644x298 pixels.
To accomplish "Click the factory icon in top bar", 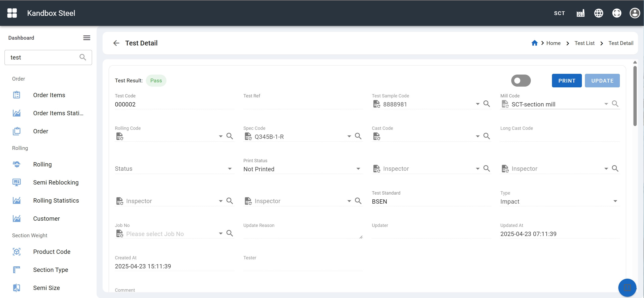I will (x=580, y=13).
